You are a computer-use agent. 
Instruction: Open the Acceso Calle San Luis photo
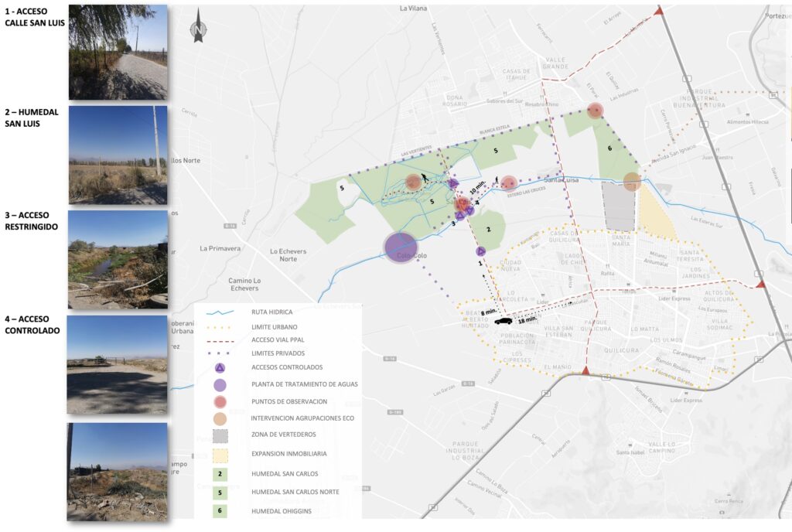tap(118, 52)
